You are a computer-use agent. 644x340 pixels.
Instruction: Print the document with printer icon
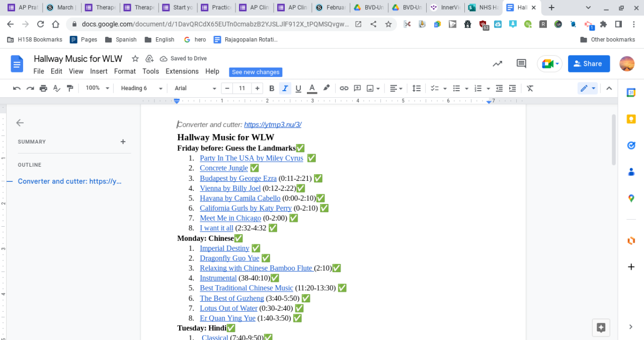(43, 88)
